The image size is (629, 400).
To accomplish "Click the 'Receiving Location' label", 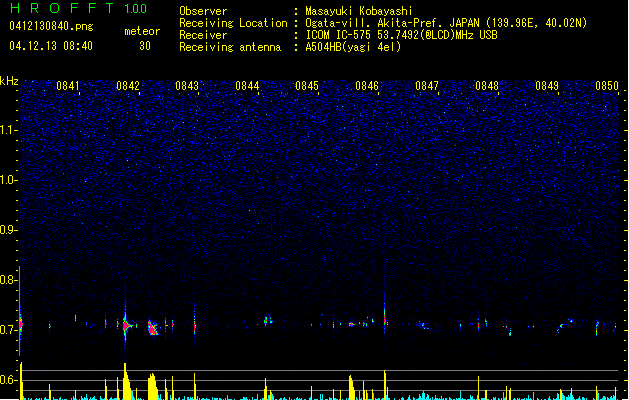I will click(233, 23).
